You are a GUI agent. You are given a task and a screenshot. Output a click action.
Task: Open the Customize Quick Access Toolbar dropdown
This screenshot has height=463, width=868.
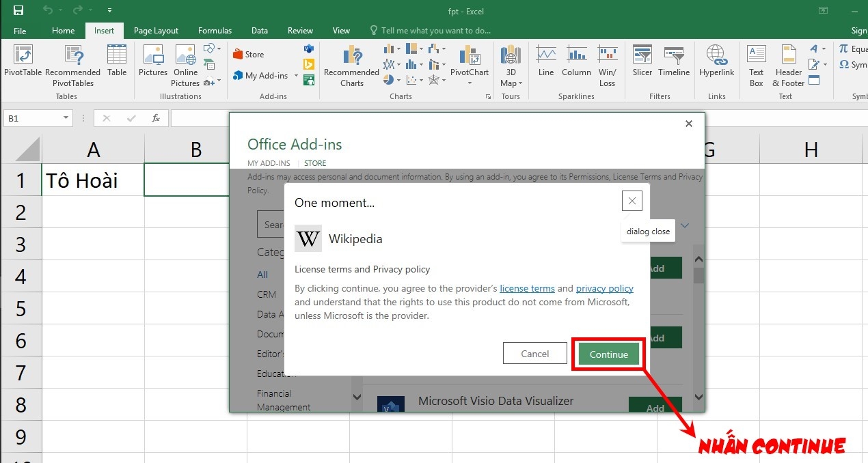point(110,11)
